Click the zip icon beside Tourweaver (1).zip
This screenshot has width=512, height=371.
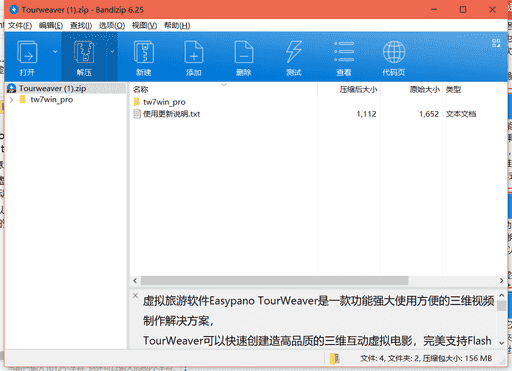coord(12,88)
